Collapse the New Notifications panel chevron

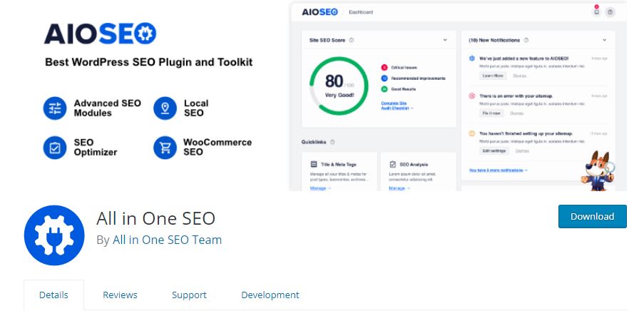coord(604,40)
